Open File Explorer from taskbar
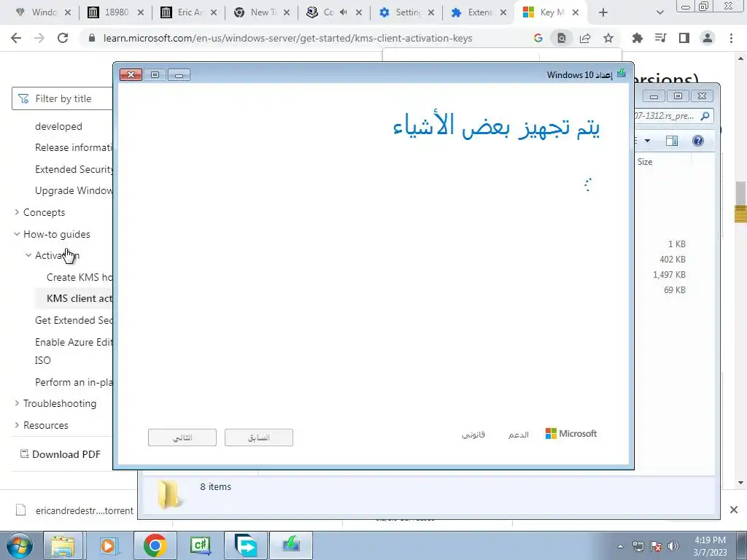Viewport: 747px width, 560px height. click(63, 545)
